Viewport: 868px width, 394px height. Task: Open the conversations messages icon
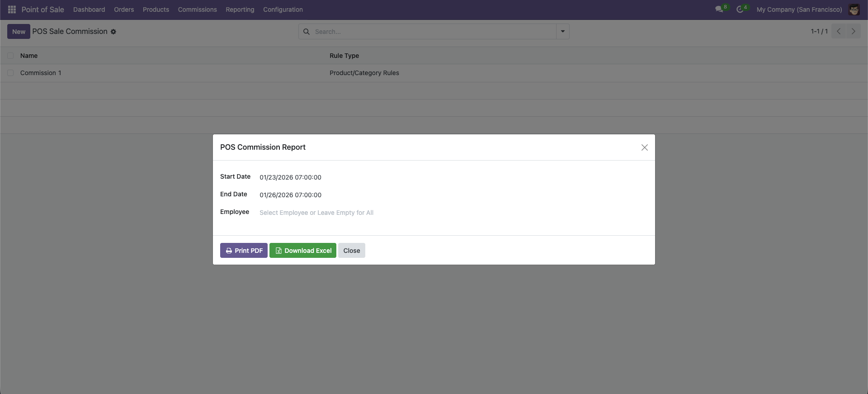coord(719,9)
